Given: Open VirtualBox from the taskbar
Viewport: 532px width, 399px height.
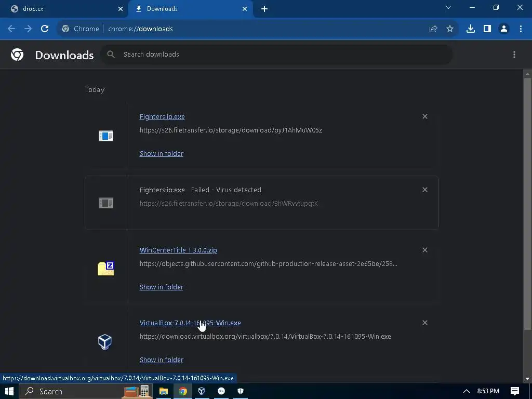Looking at the screenshot, I should coord(202,391).
